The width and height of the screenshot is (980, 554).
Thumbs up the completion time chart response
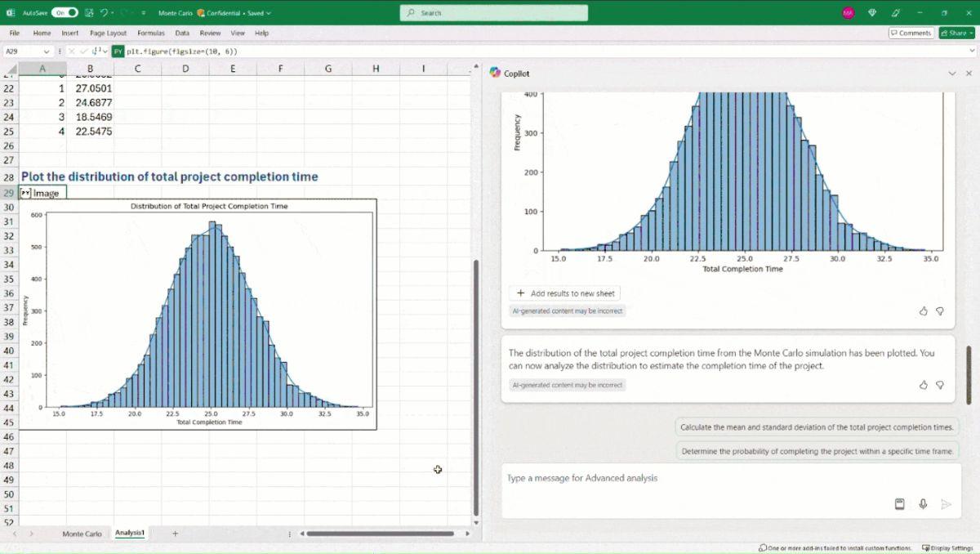(x=924, y=311)
